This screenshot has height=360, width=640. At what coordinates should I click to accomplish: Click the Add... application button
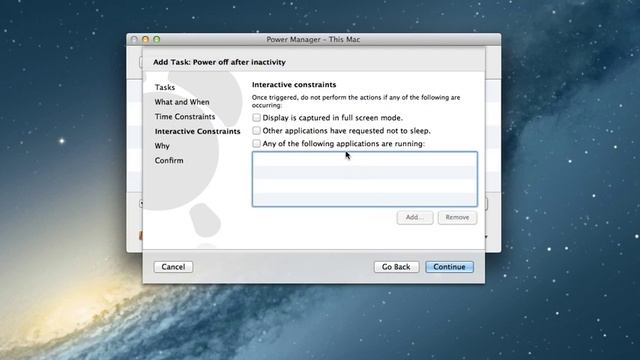click(x=415, y=218)
